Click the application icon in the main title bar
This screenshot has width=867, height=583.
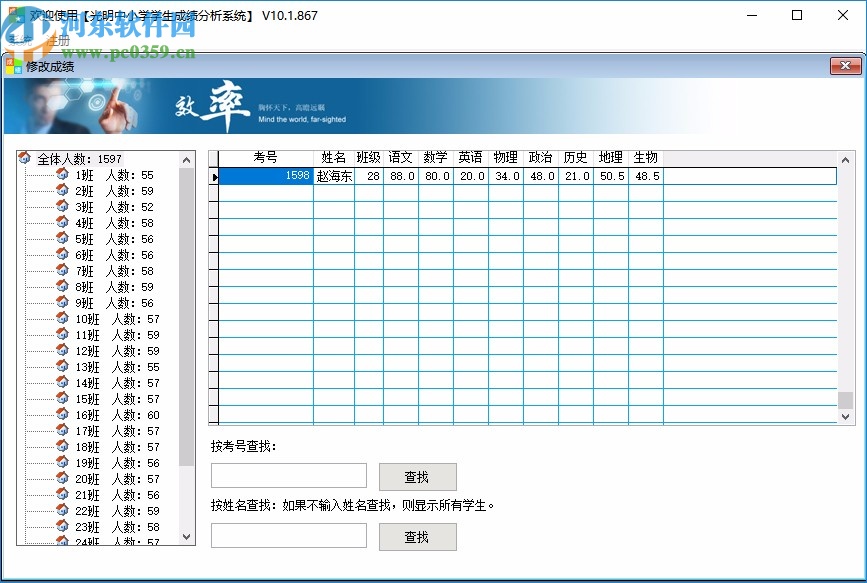(14, 15)
